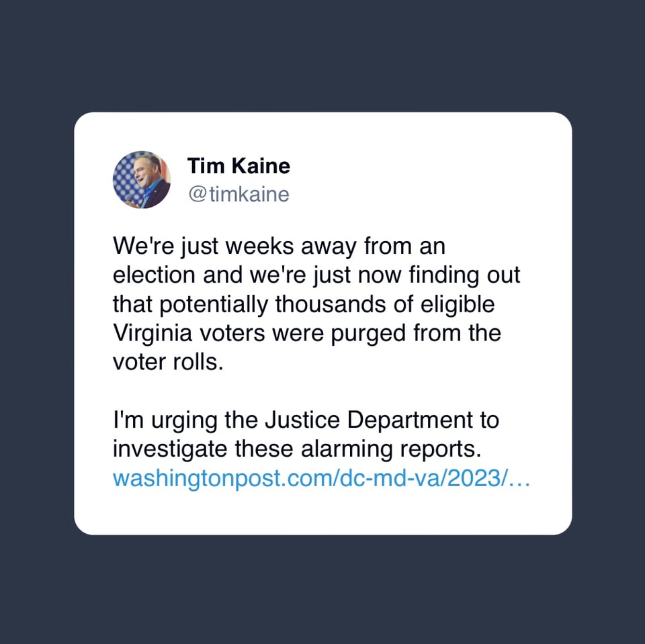Click the dark background right of the card
Viewport: 645px width, 644px height.
[x=608, y=322]
